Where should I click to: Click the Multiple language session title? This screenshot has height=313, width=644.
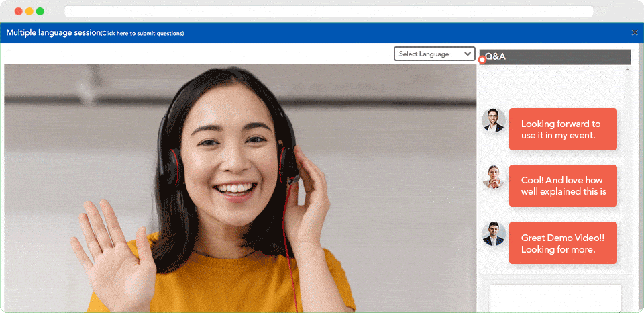pos(54,32)
